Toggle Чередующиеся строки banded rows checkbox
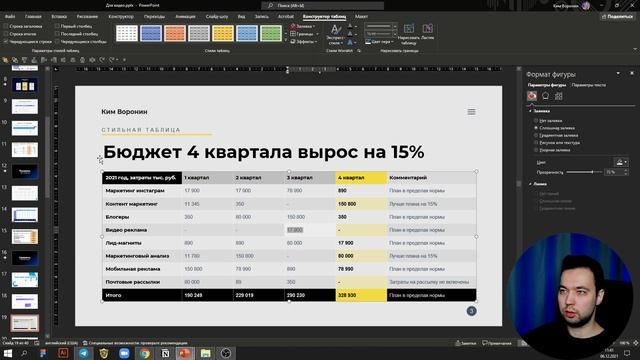640x360 pixels. click(x=6, y=41)
